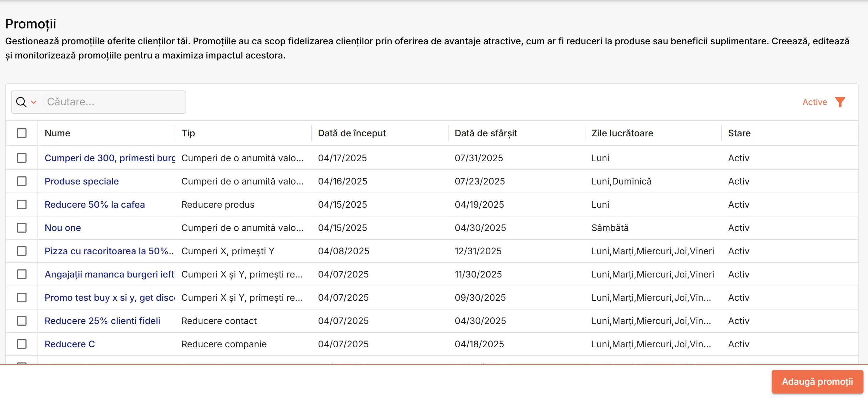Open Reducere 25% clienti fideli promotion
The width and height of the screenshot is (868, 398).
coord(103,320)
